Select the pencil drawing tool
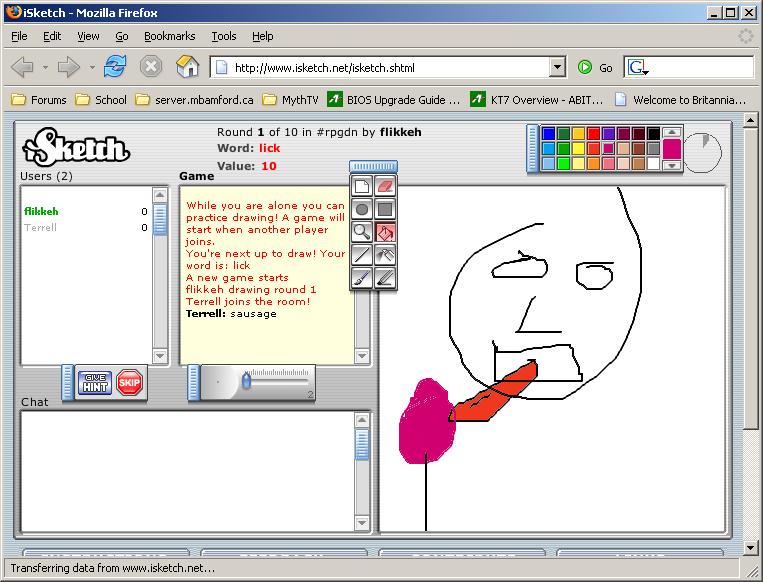Viewport: 763px width, 582px height. tap(385, 278)
